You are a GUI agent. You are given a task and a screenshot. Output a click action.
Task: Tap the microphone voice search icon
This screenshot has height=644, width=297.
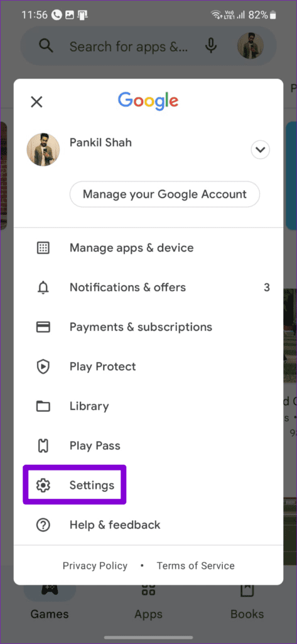(x=211, y=47)
